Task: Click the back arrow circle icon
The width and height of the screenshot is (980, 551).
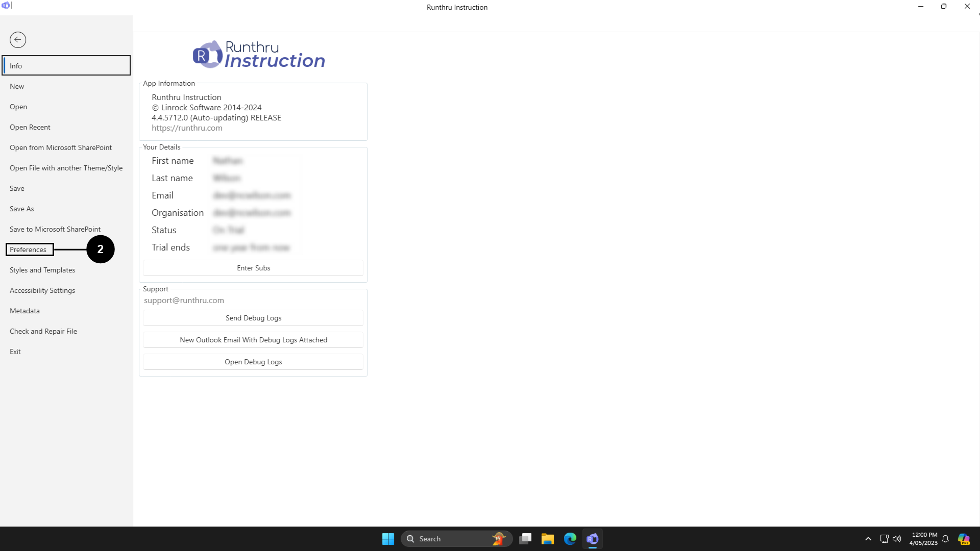Action: coord(18,40)
